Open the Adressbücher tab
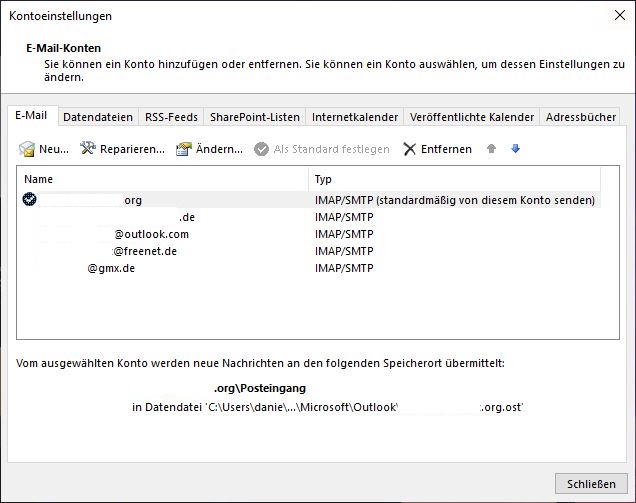The width and height of the screenshot is (636, 503). 580,117
